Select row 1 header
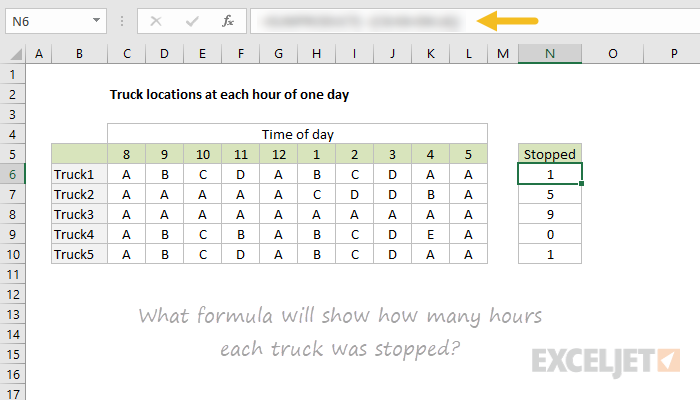The image size is (700, 400). click(x=12, y=74)
